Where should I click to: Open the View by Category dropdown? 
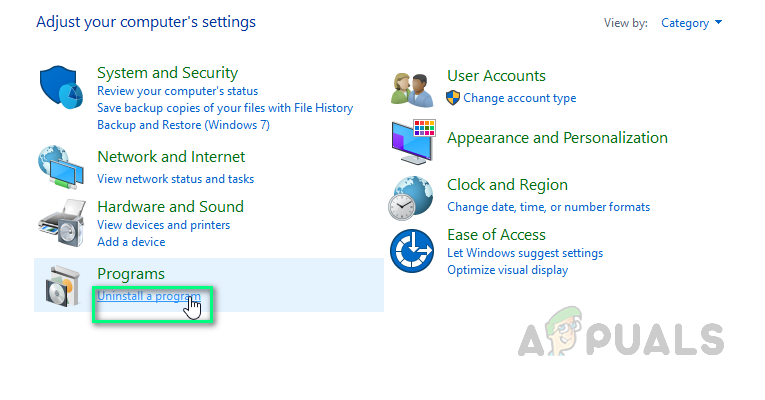point(691,23)
